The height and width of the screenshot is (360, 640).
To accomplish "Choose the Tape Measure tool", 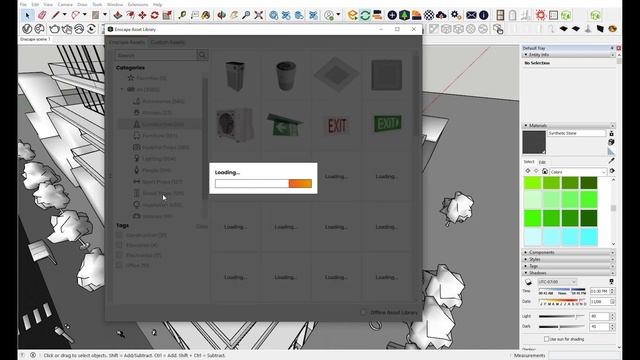I will [182, 16].
